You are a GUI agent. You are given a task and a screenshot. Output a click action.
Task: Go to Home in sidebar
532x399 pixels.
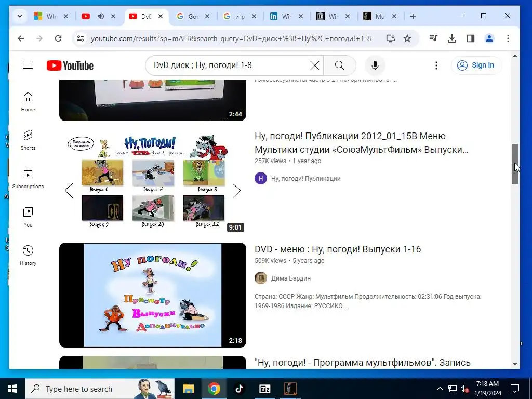[x=28, y=102]
